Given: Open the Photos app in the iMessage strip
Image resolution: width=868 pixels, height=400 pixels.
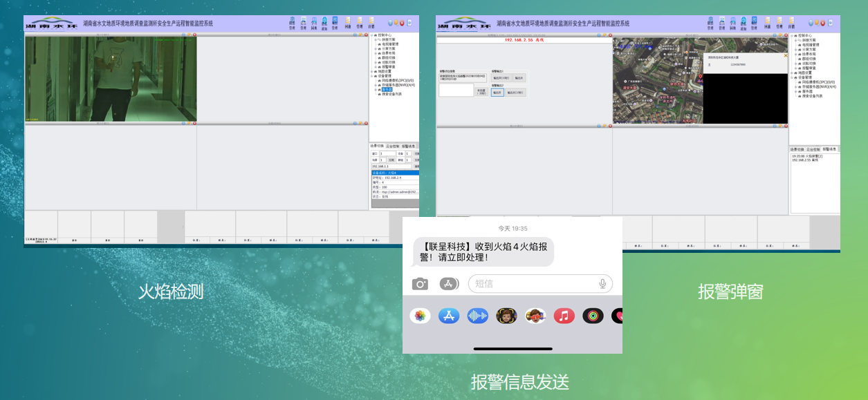Looking at the screenshot, I should point(420,316).
